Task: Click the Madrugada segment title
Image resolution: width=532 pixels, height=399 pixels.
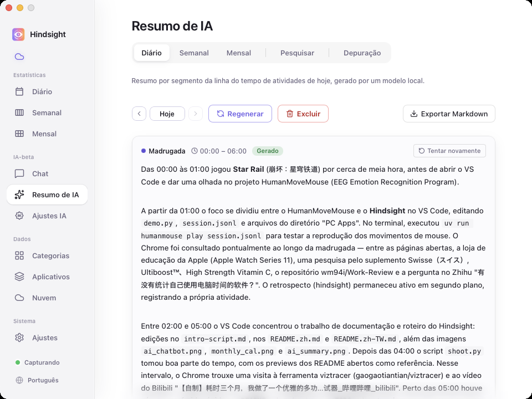Action: (167, 151)
